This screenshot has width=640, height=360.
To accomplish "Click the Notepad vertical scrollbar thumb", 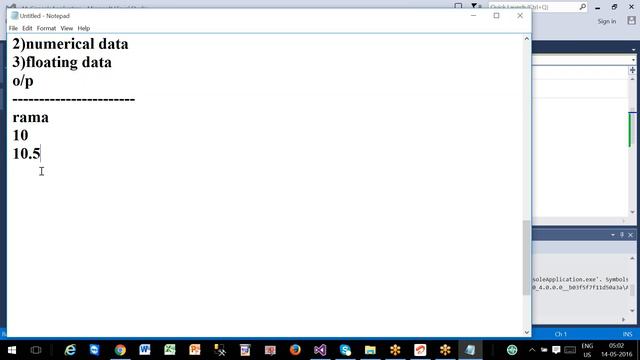I will point(527,258).
